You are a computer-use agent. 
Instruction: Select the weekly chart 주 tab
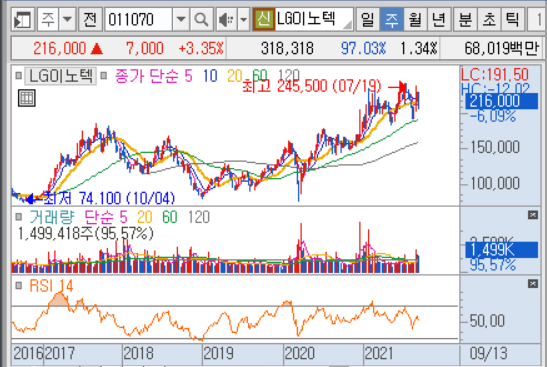(391, 20)
